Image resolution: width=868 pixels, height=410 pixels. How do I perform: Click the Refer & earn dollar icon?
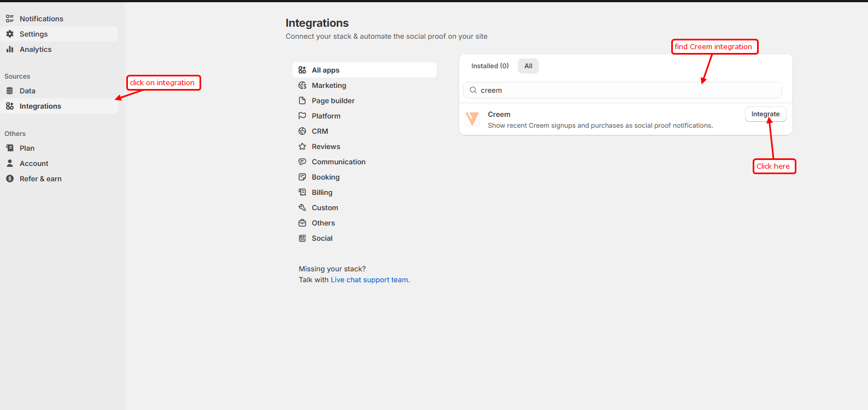click(x=10, y=179)
